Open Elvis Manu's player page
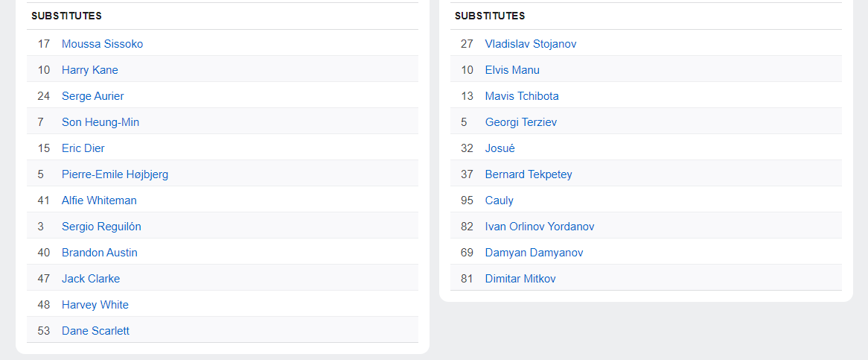 tap(512, 70)
